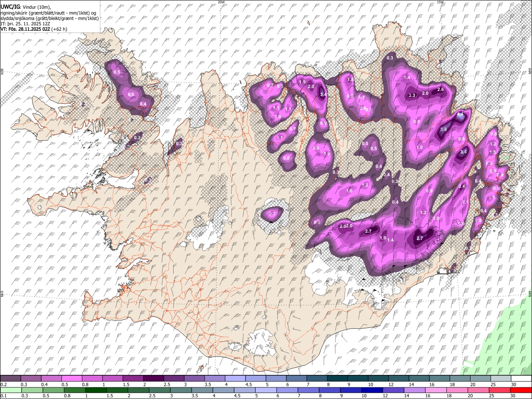Click the pale green swatch starting at 0.1 in lower legend
Viewport: 532px width, 399px height.
point(10,390)
